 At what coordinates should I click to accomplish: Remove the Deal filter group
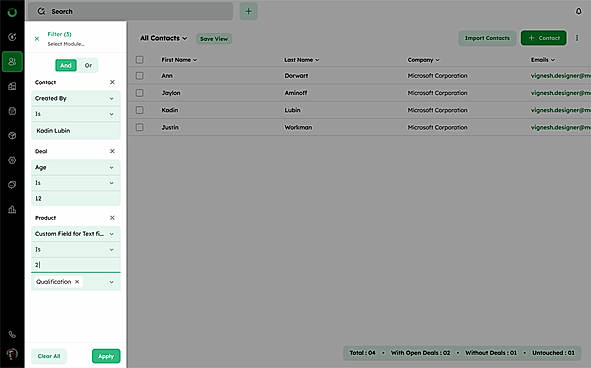(x=112, y=151)
